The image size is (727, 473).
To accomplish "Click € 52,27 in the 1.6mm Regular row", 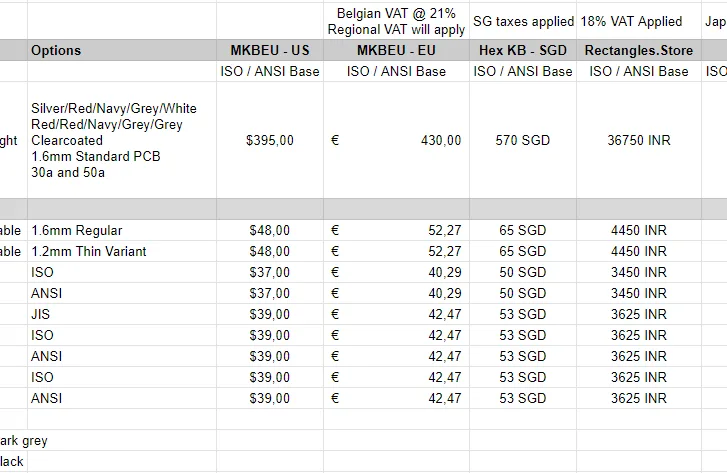I will point(396,230).
